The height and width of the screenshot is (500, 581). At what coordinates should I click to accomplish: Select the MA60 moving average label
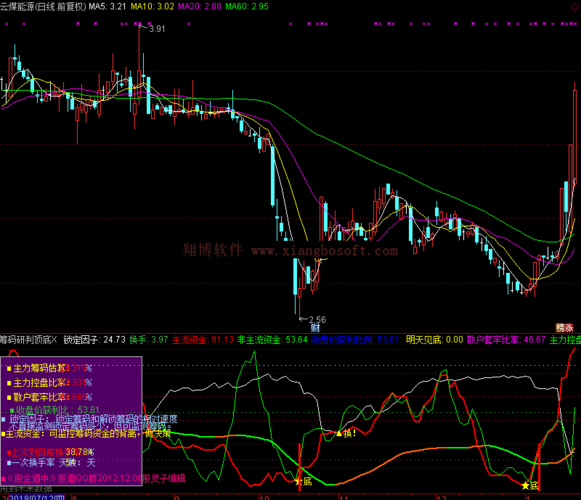point(247,7)
